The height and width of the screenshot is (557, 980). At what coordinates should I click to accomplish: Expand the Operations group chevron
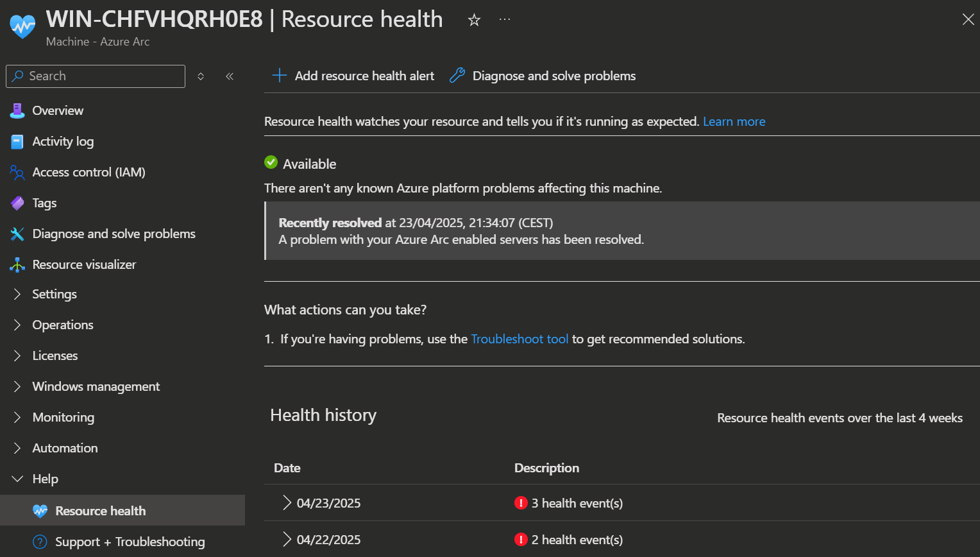[x=17, y=325]
